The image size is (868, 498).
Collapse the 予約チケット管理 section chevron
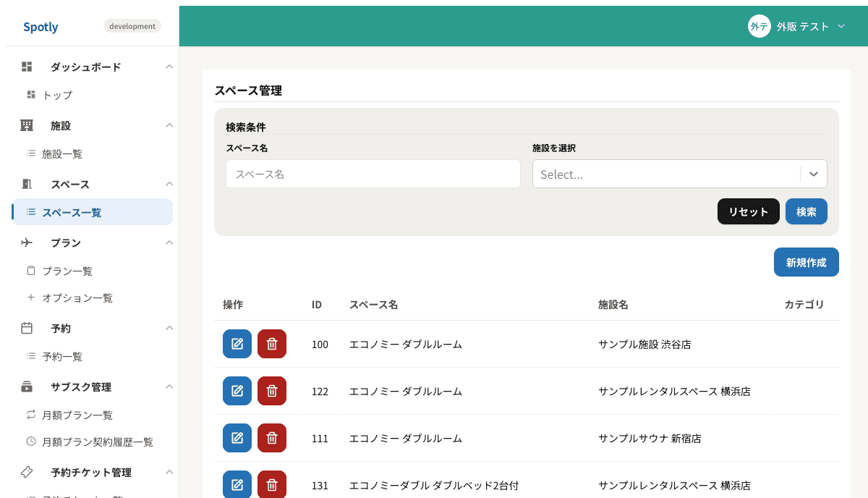[169, 472]
